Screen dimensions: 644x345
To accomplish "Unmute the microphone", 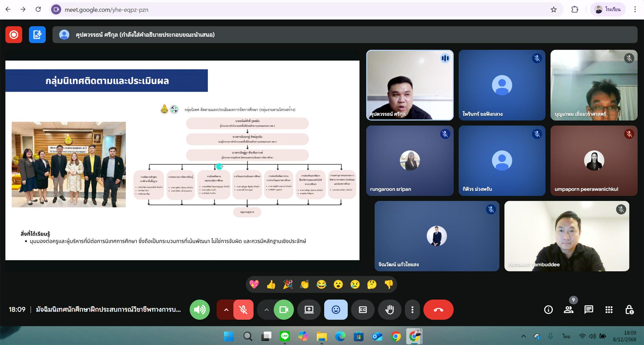I will tap(243, 310).
